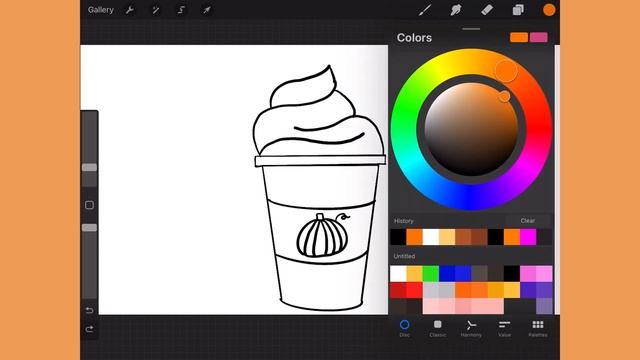
Task: Switch to the Disc color tab
Action: coord(404,328)
